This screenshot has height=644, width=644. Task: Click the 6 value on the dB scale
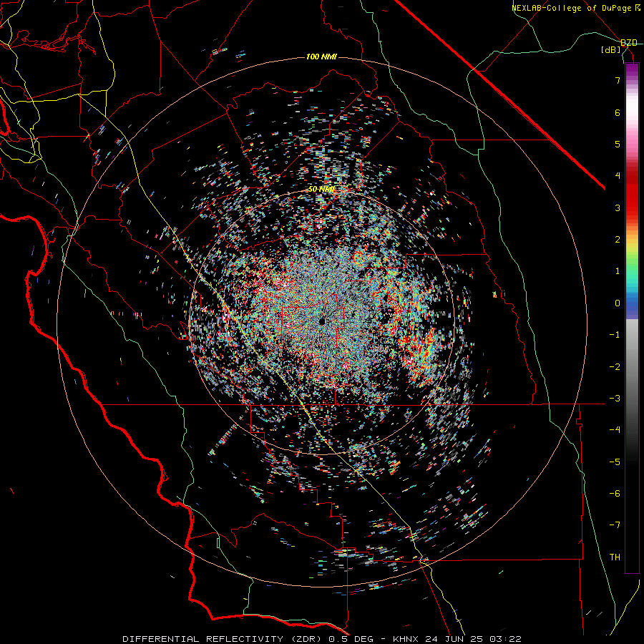pos(618,112)
